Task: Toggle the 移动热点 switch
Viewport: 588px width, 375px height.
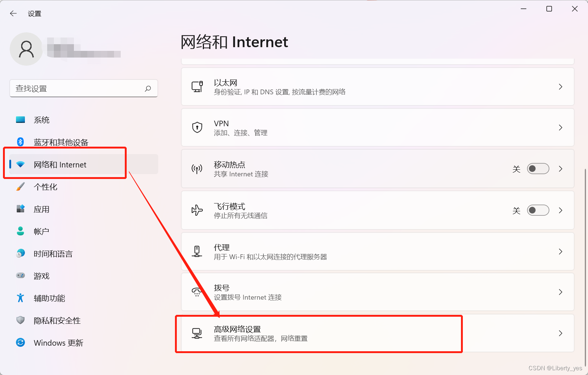Action: [x=538, y=169]
